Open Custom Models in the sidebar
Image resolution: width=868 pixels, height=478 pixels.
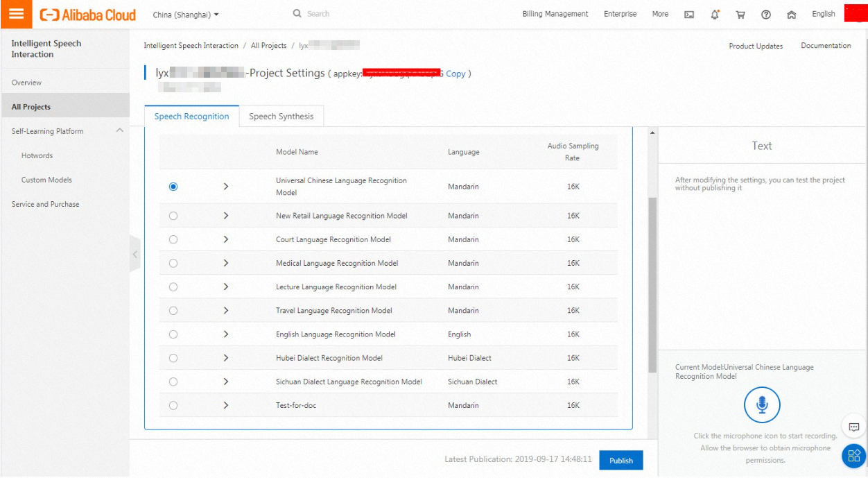coord(46,180)
